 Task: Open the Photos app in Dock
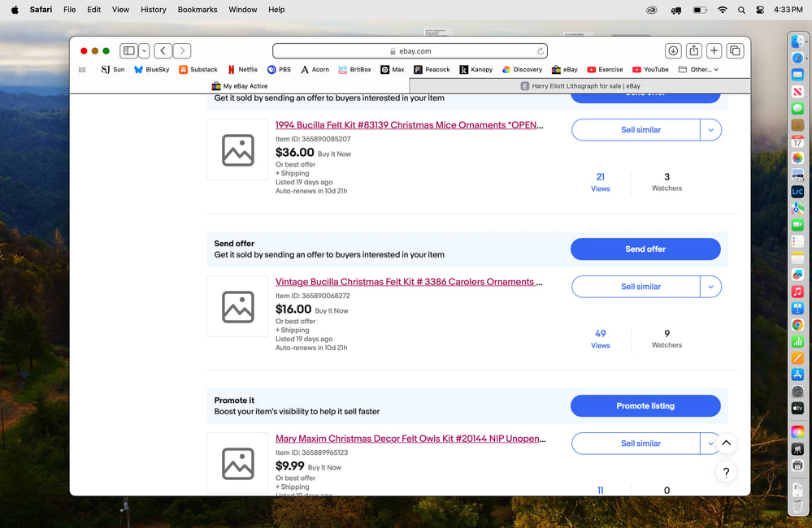click(x=797, y=158)
